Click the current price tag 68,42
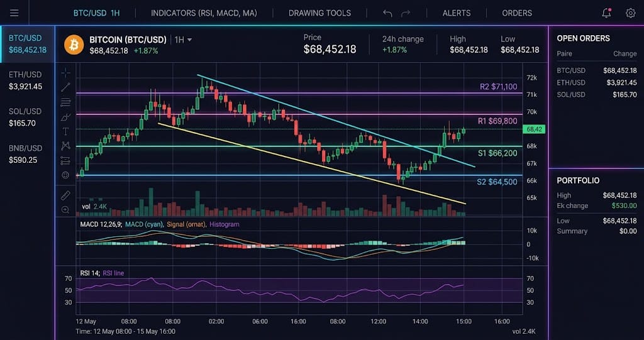Image resolution: width=644 pixels, height=340 pixels. tap(533, 129)
